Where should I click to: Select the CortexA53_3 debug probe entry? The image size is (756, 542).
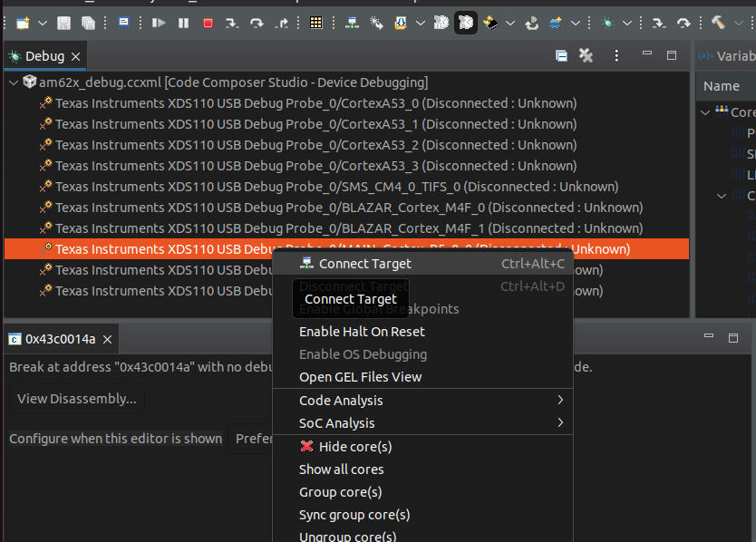[315, 165]
